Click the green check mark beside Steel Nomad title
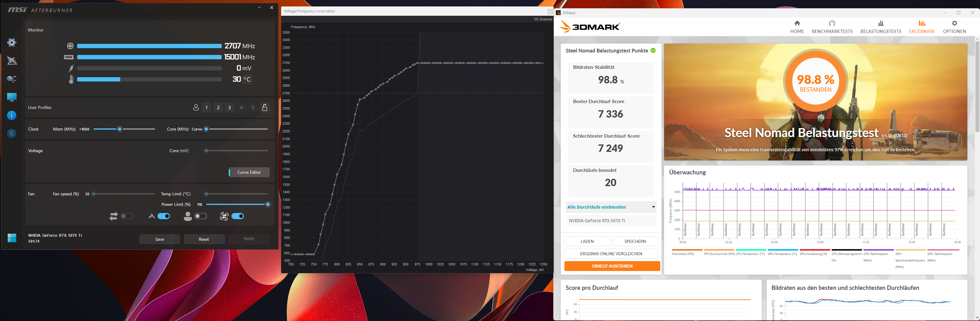 pyautogui.click(x=653, y=51)
